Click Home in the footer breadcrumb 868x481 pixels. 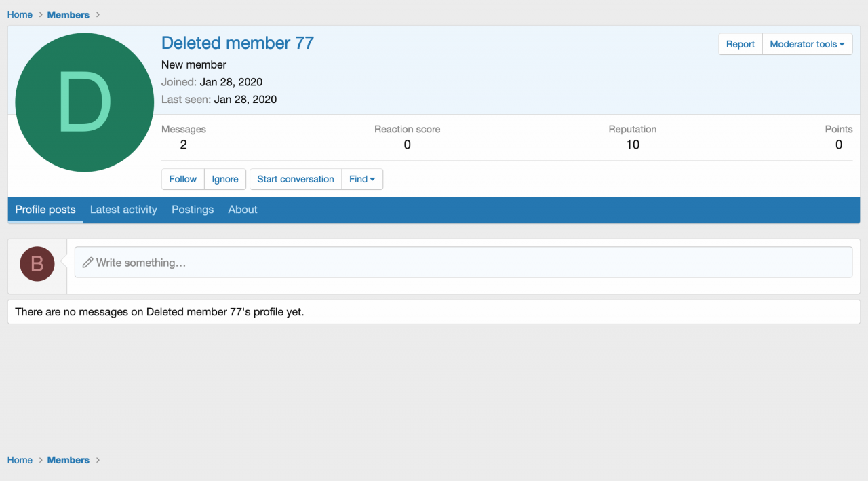[20, 460]
